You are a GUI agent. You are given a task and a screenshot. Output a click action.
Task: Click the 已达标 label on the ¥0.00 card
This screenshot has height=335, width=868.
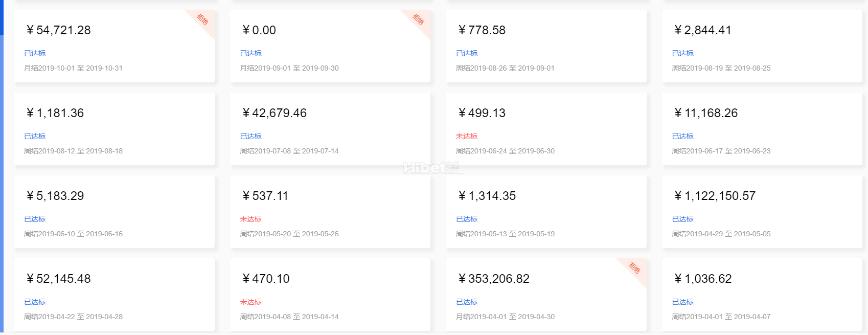251,53
